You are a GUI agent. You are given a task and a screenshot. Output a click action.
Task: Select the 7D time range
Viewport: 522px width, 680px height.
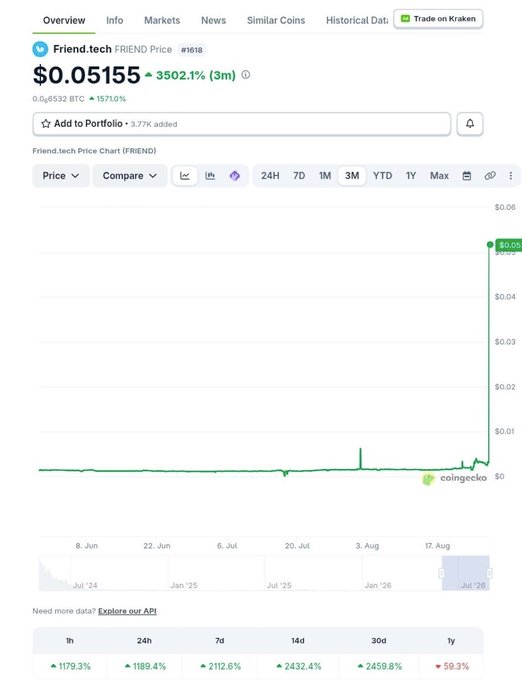click(x=299, y=176)
